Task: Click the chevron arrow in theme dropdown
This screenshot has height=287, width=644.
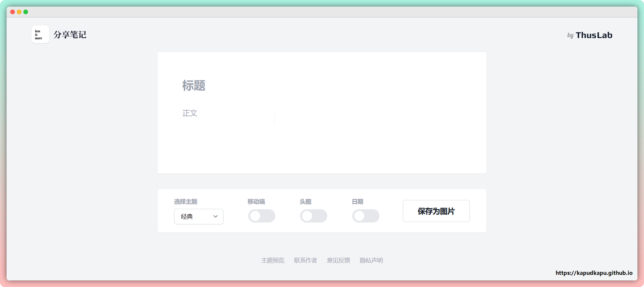Action: point(216,216)
